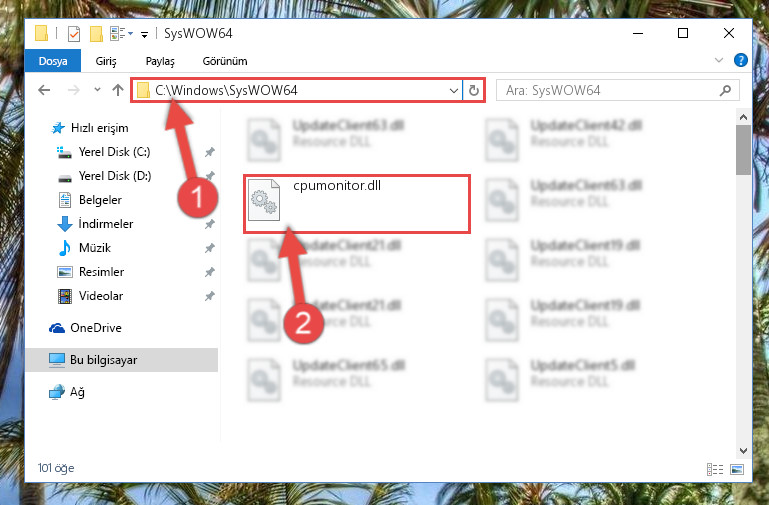The width and height of the screenshot is (769, 505).
Task: Switch to details view icon in status bar
Action: (715, 469)
